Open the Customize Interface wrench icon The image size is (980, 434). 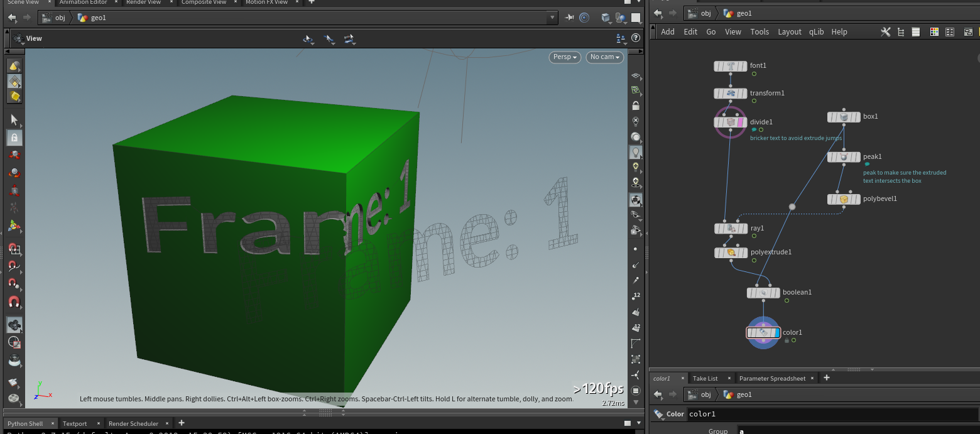[x=886, y=31]
